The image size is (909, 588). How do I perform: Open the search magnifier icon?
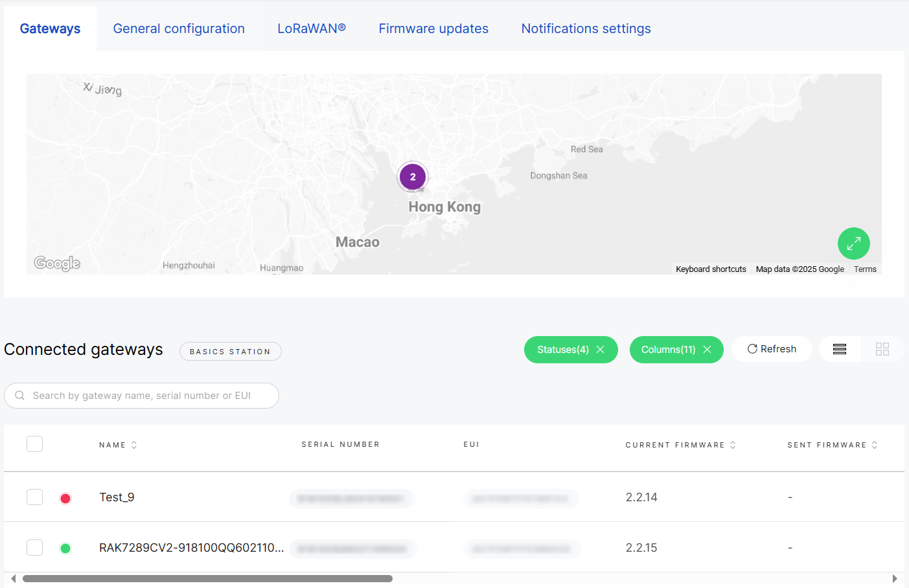pos(19,395)
